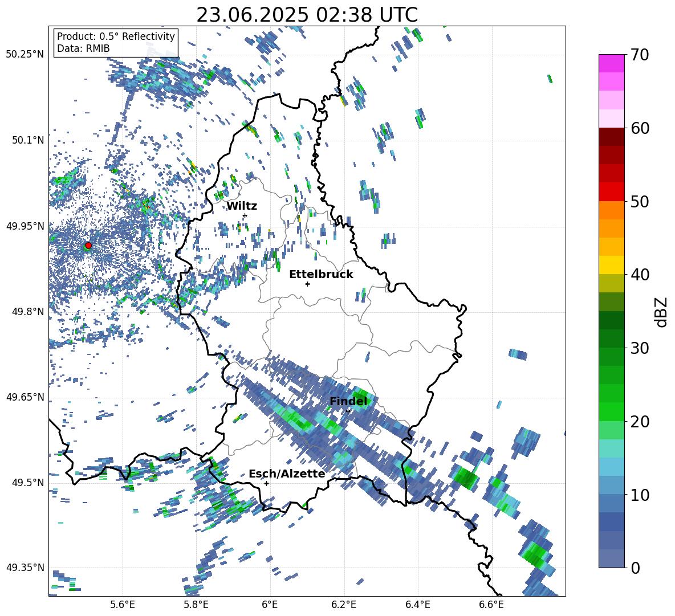Select the Esch/Alzette city label

[x=287, y=474]
